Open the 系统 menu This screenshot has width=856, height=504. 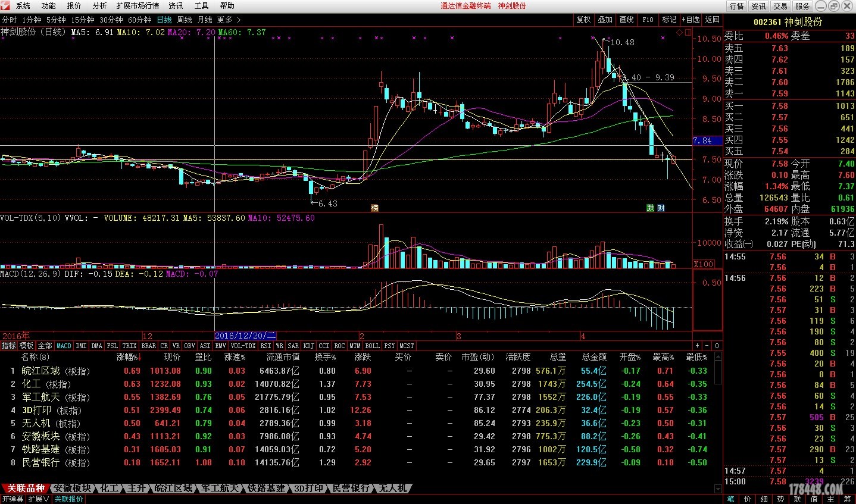23,5
